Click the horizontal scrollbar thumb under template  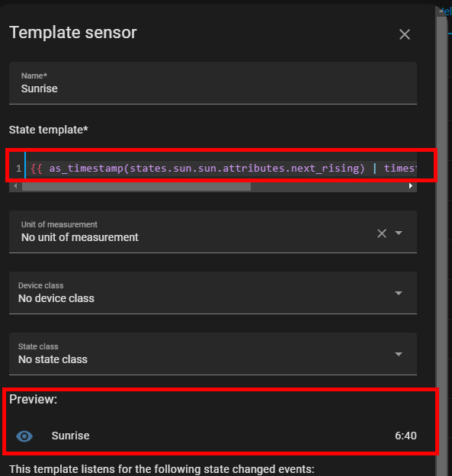136,187
